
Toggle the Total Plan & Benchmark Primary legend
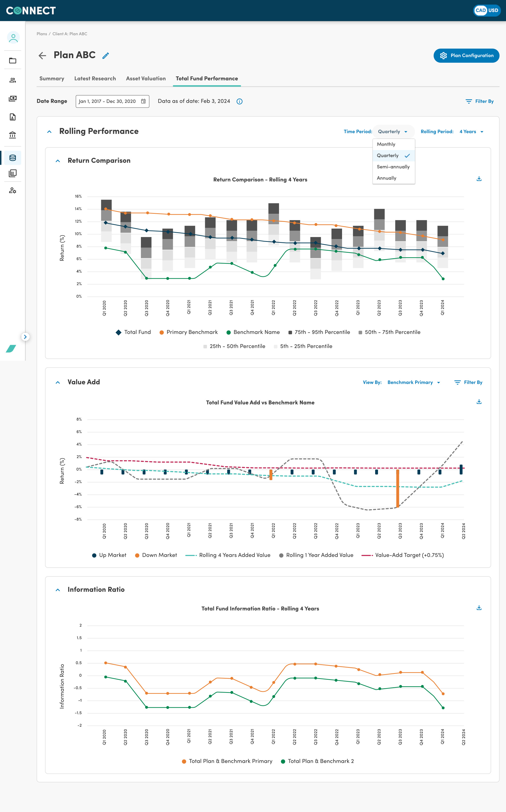pyautogui.click(x=227, y=761)
